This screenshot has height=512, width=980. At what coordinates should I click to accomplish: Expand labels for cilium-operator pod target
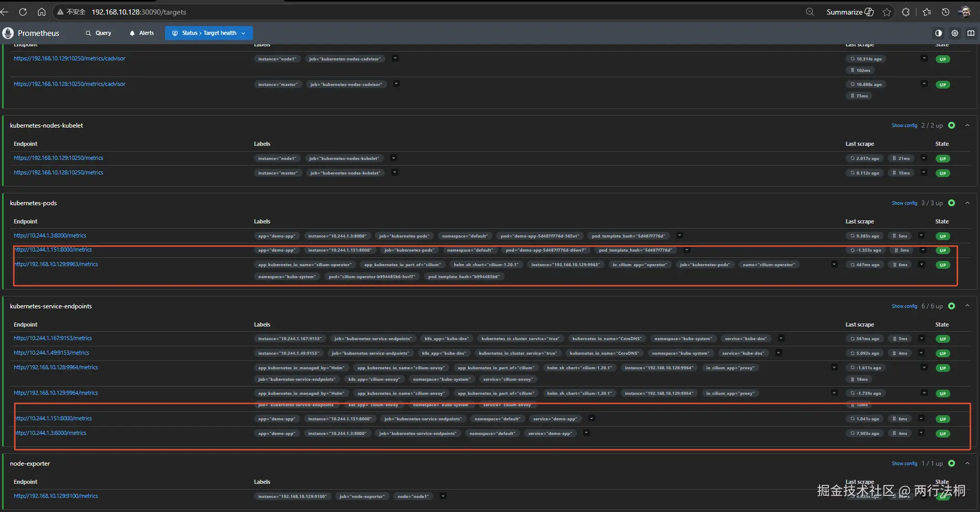point(834,264)
